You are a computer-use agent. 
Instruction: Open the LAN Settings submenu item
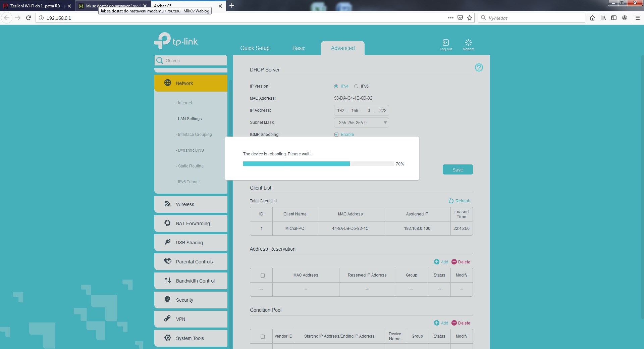[x=189, y=119]
